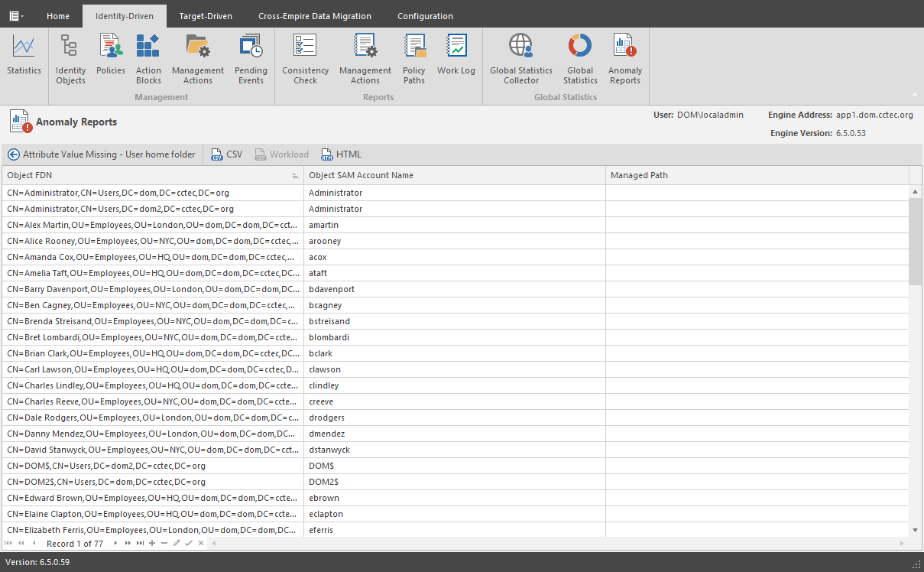
Task: Jump to the last record in navigator
Action: 140,544
